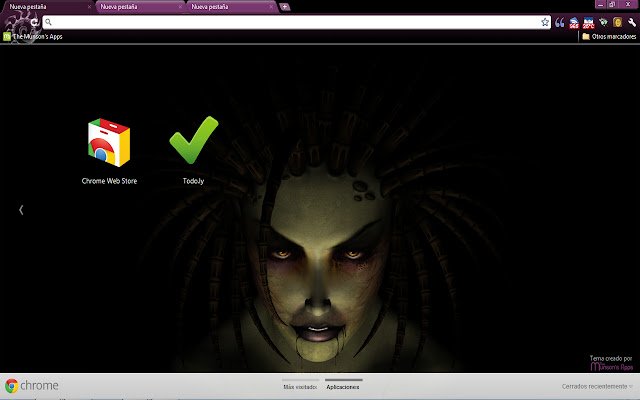Click the magnifier icon in the address bar
This screenshot has height=400, width=640.
coord(48,22)
